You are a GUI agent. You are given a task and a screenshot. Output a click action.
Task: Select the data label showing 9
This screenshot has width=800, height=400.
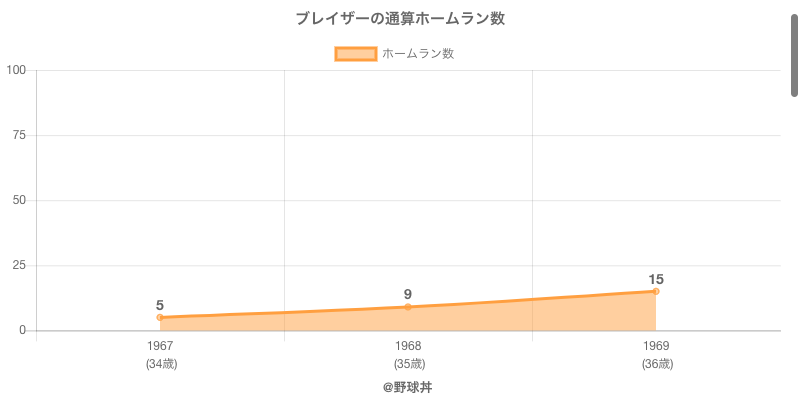(408, 294)
